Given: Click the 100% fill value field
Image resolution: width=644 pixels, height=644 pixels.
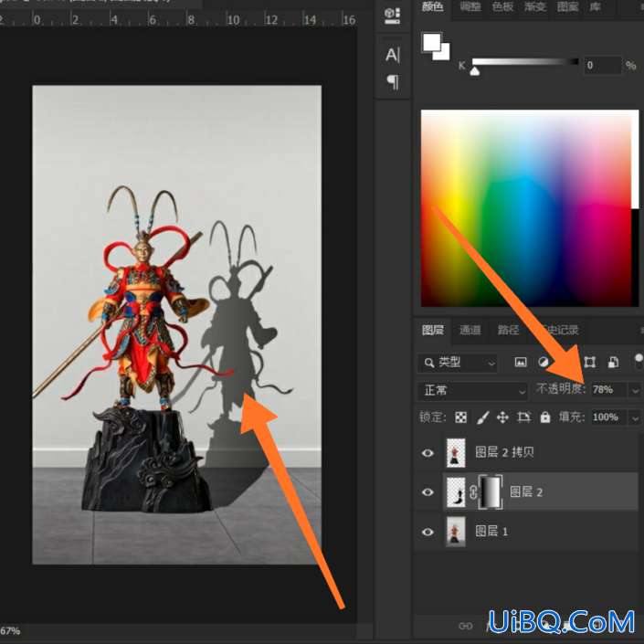Looking at the screenshot, I should click(608, 417).
